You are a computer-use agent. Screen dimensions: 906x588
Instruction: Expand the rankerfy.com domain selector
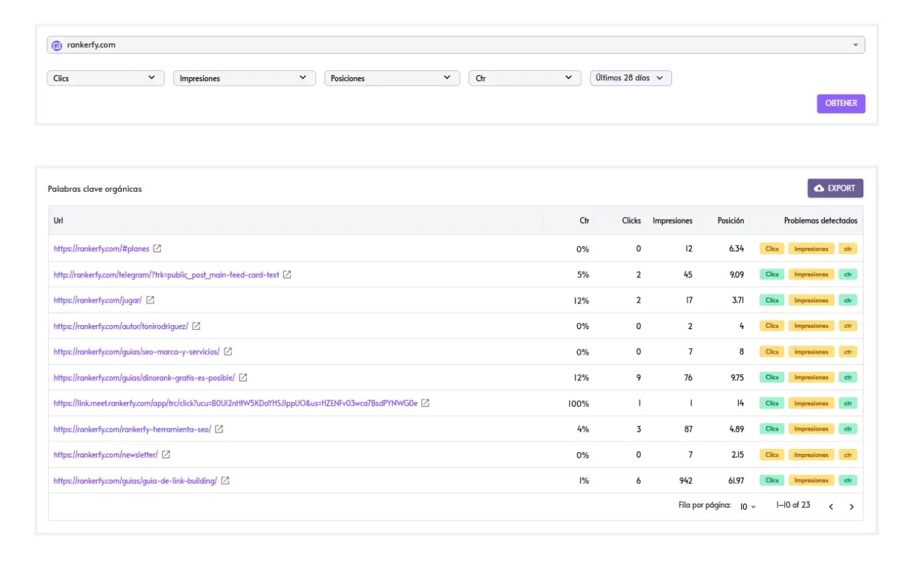(x=456, y=45)
